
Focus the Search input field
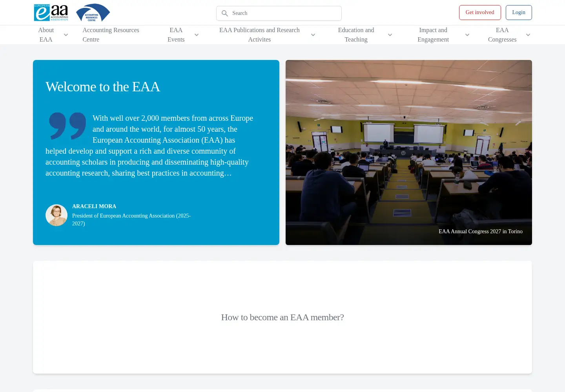pos(279,13)
